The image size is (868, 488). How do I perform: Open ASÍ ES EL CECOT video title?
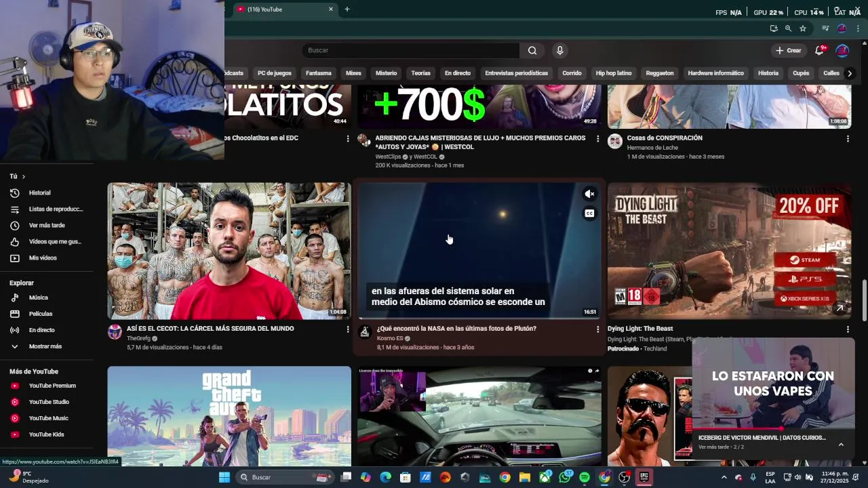210,329
